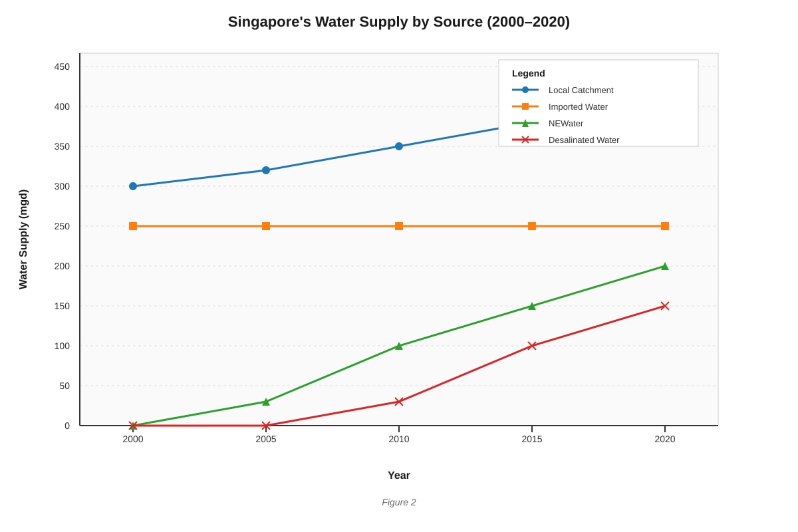The image size is (798, 532).
Task: Click the 2005 x-axis tick label
Action: (x=266, y=439)
